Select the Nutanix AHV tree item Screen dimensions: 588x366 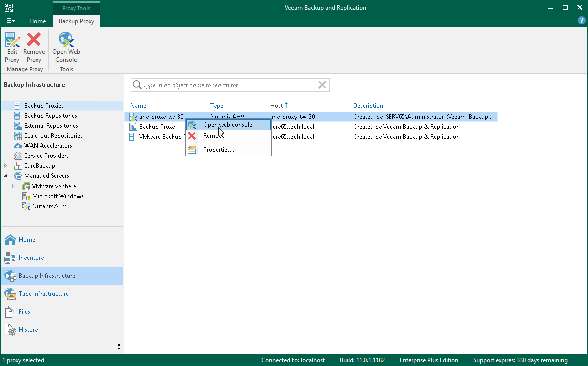tap(49, 206)
